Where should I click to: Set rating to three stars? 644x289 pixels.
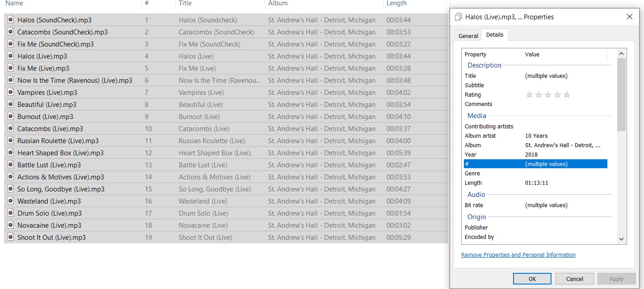(548, 95)
